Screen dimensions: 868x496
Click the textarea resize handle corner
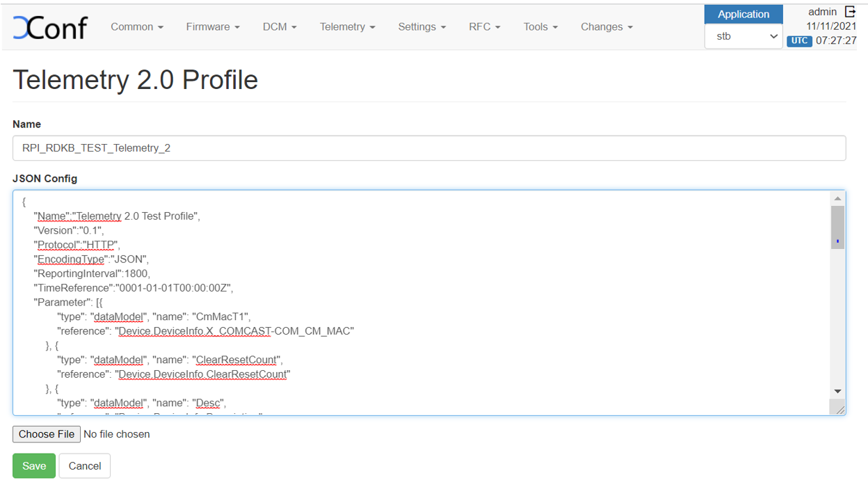[840, 410]
